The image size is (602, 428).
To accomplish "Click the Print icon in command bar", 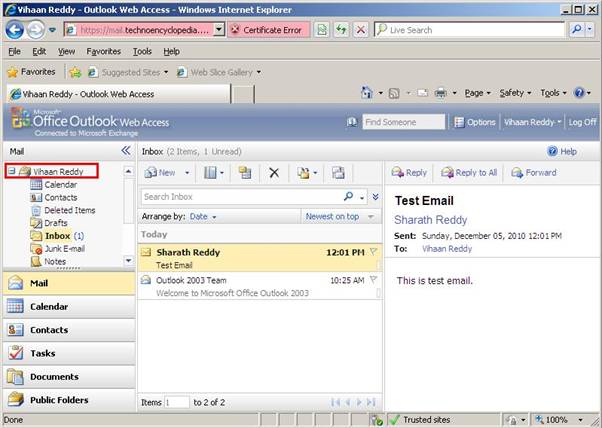I will [x=441, y=93].
